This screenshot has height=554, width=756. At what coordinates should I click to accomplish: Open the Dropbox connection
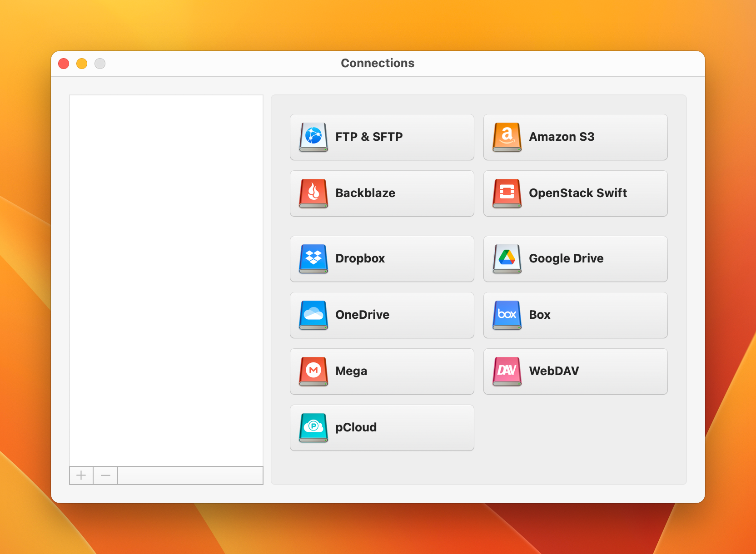coord(382,258)
